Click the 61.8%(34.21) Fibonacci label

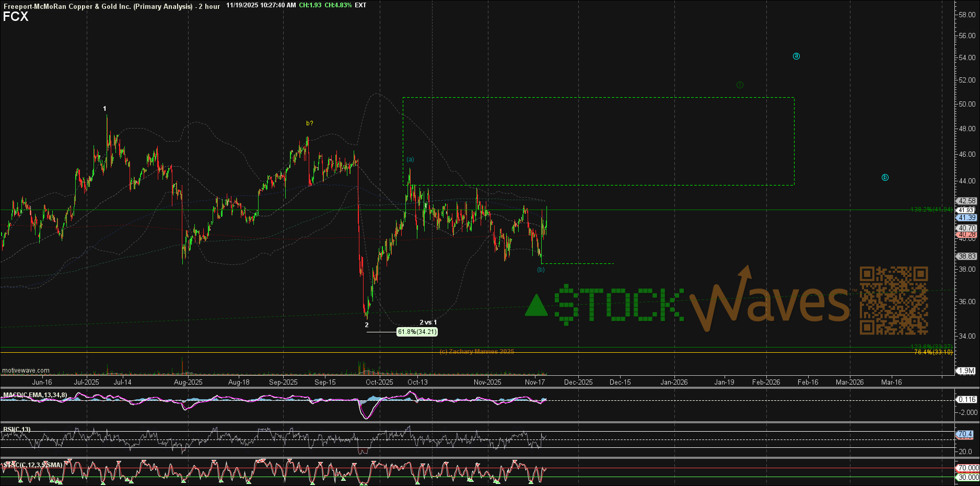417,332
